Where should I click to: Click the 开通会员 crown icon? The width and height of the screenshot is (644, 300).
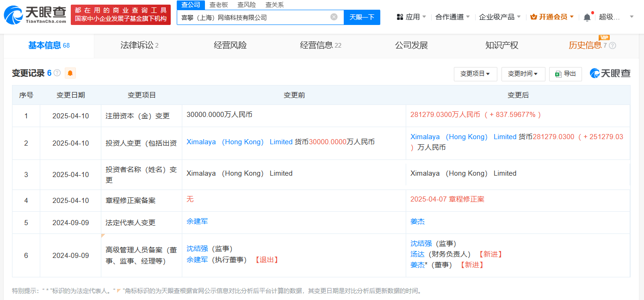[533, 17]
